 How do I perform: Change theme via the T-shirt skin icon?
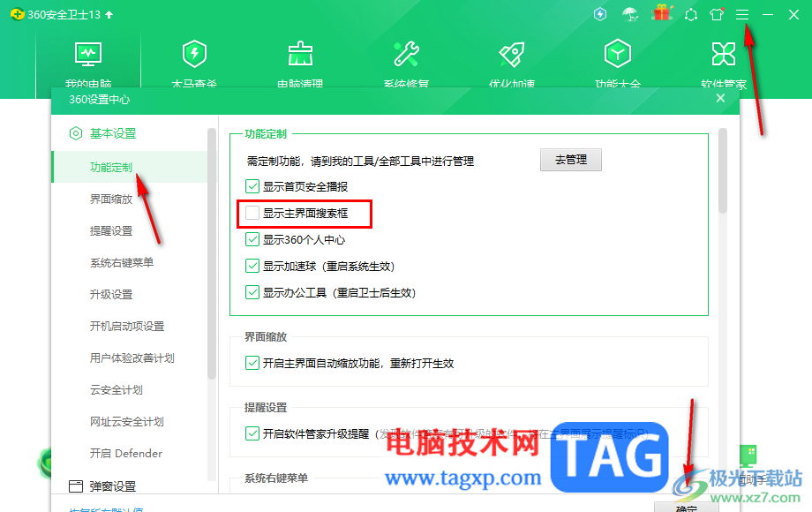pos(717,14)
